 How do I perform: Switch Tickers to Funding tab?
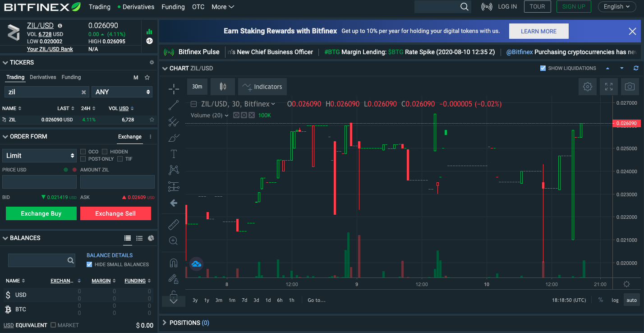[x=71, y=77]
